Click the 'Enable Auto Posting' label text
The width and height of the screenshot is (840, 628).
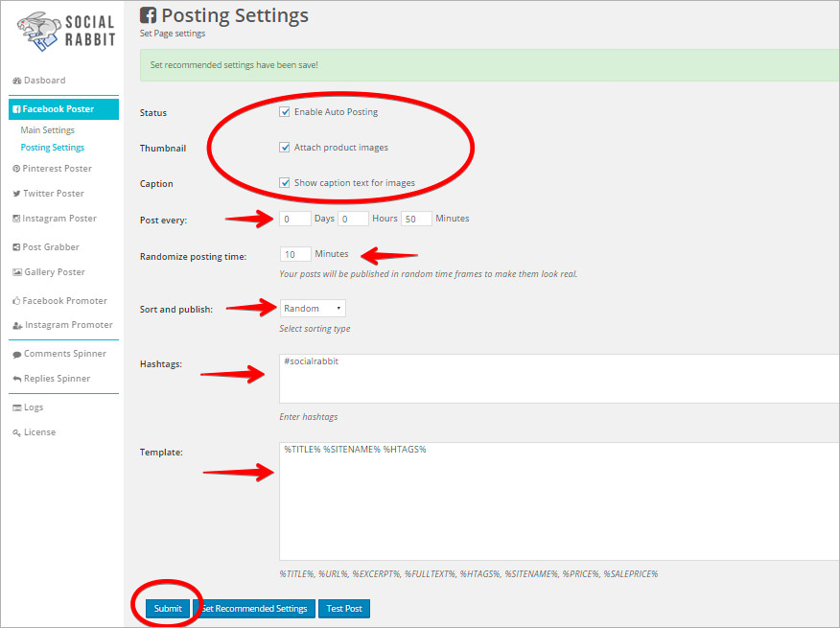click(x=336, y=112)
